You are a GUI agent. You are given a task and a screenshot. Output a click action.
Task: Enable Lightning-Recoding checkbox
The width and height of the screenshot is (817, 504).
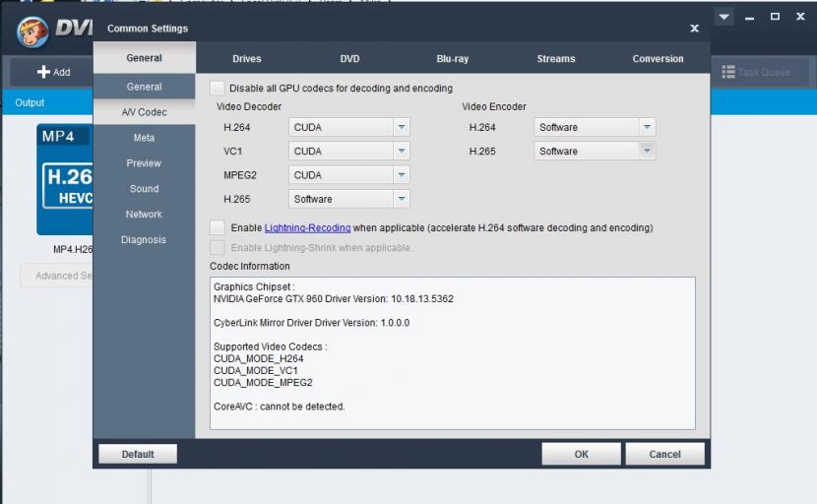[x=218, y=227]
